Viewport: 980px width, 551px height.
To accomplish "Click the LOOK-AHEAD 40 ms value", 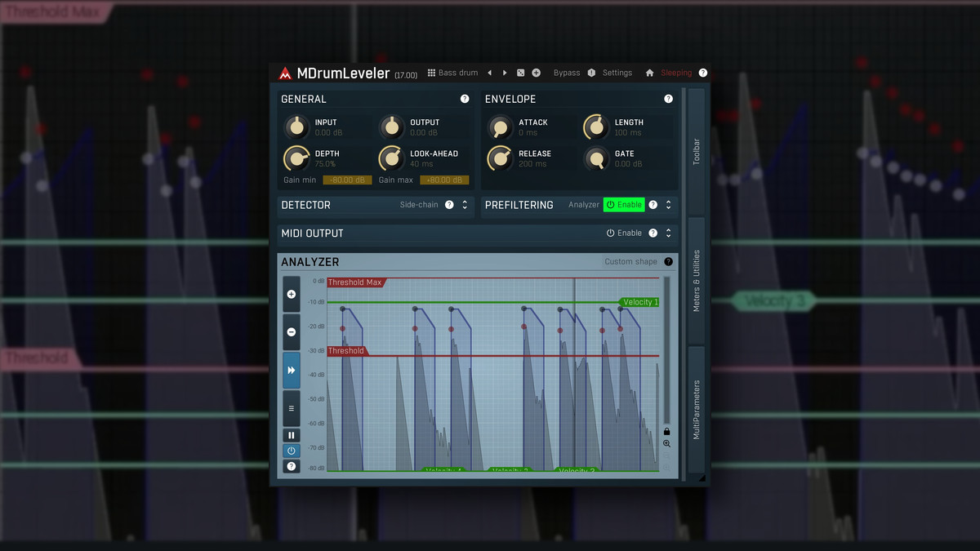I will [421, 163].
